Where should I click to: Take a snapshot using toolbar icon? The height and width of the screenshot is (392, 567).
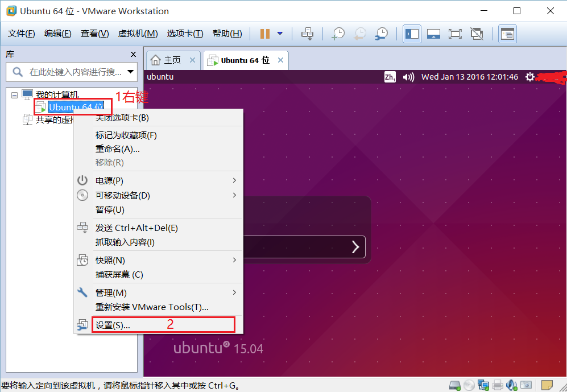(338, 34)
